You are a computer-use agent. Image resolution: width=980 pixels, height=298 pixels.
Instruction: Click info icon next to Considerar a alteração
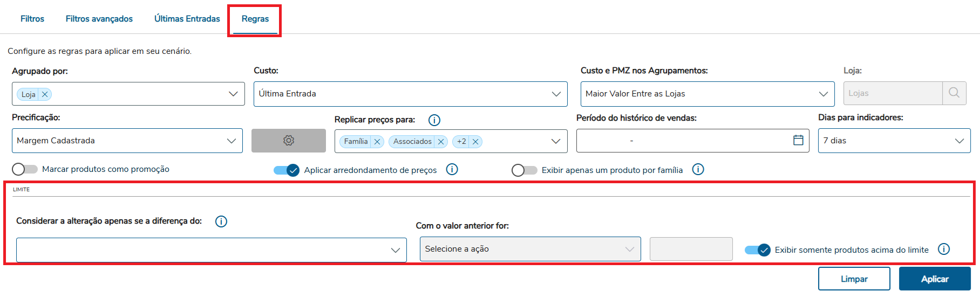coord(221,221)
